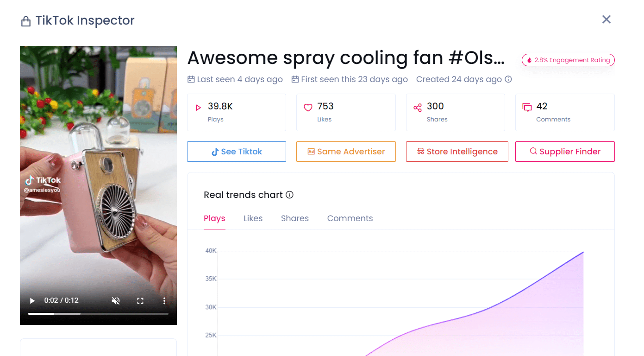Switch to the Comments tab
Image resolution: width=644 pixels, height=356 pixels.
[x=350, y=218]
